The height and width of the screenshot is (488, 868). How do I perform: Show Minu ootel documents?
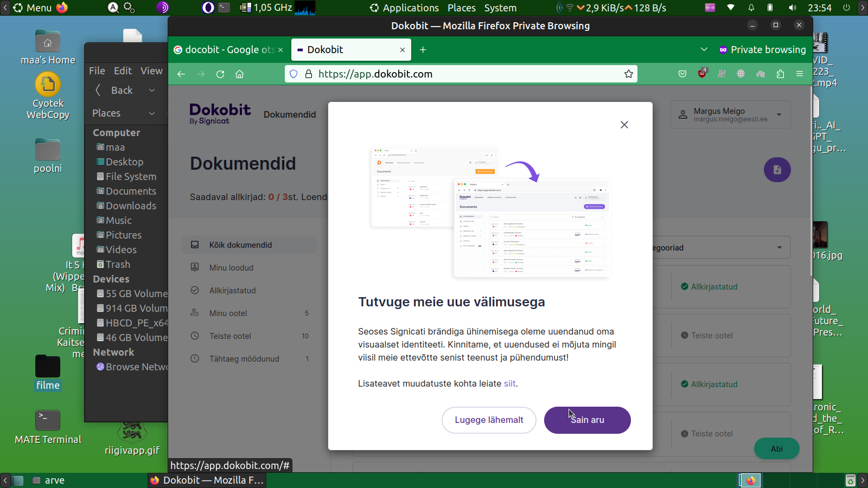coord(250,313)
